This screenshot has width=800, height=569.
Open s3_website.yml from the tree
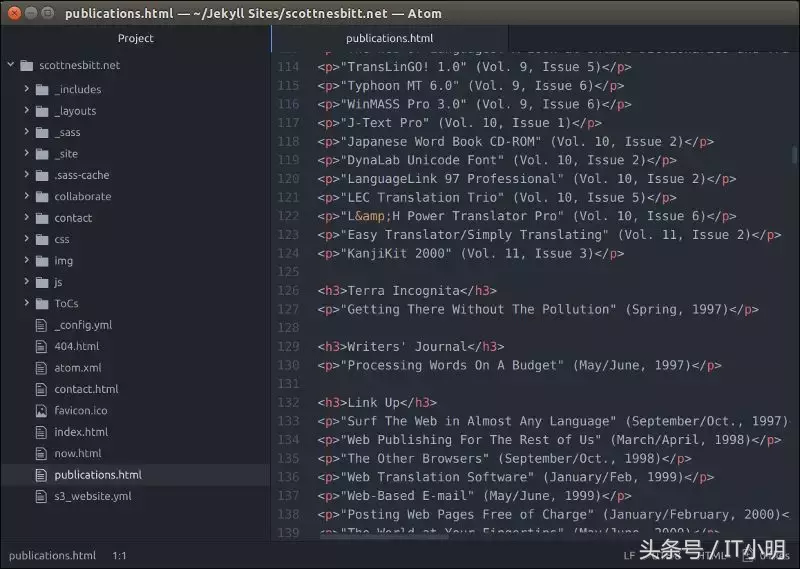(x=93, y=497)
